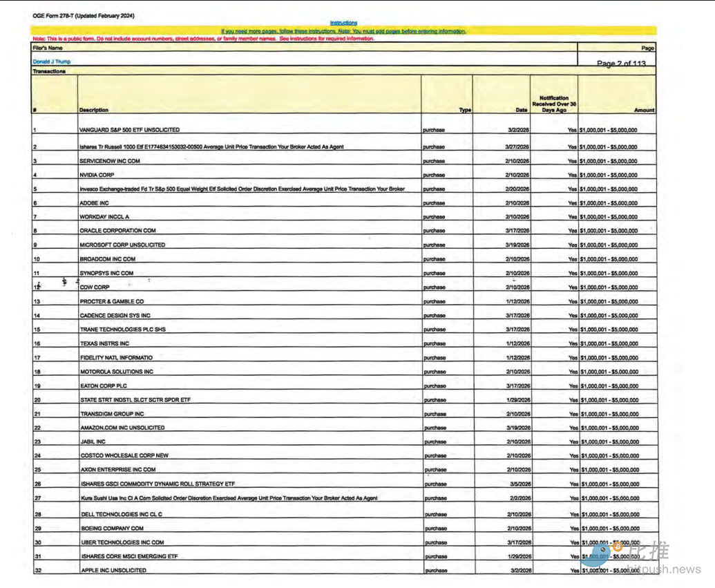This screenshot has height=588, width=715.
Task: Click WORKDAY INCCL A entry
Action: pyautogui.click(x=104, y=217)
